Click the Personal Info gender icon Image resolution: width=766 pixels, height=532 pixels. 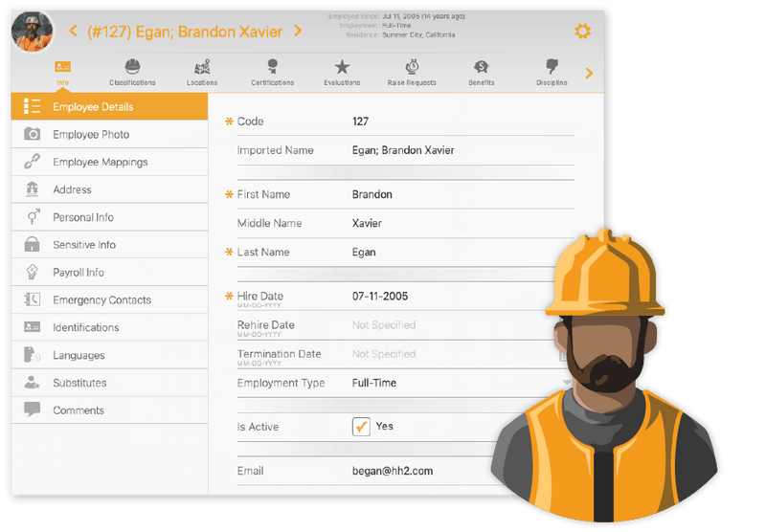[x=33, y=216]
